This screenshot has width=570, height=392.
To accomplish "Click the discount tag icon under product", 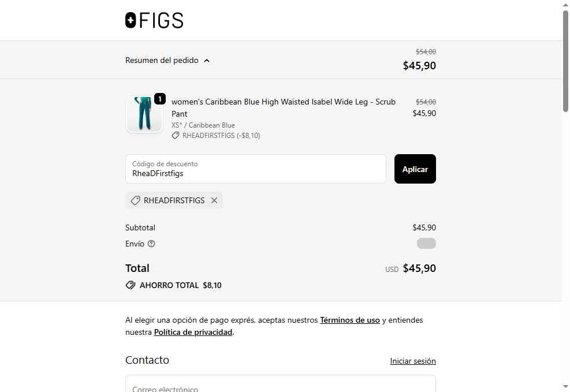I will (x=176, y=136).
